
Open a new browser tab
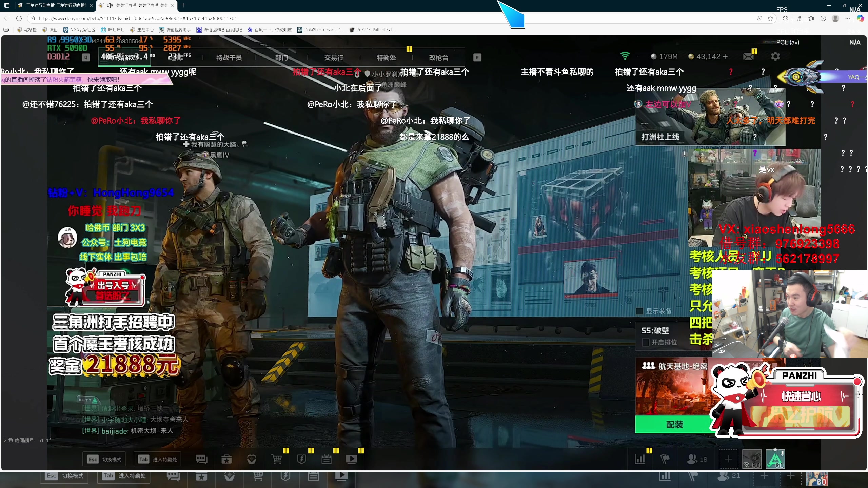click(183, 5)
